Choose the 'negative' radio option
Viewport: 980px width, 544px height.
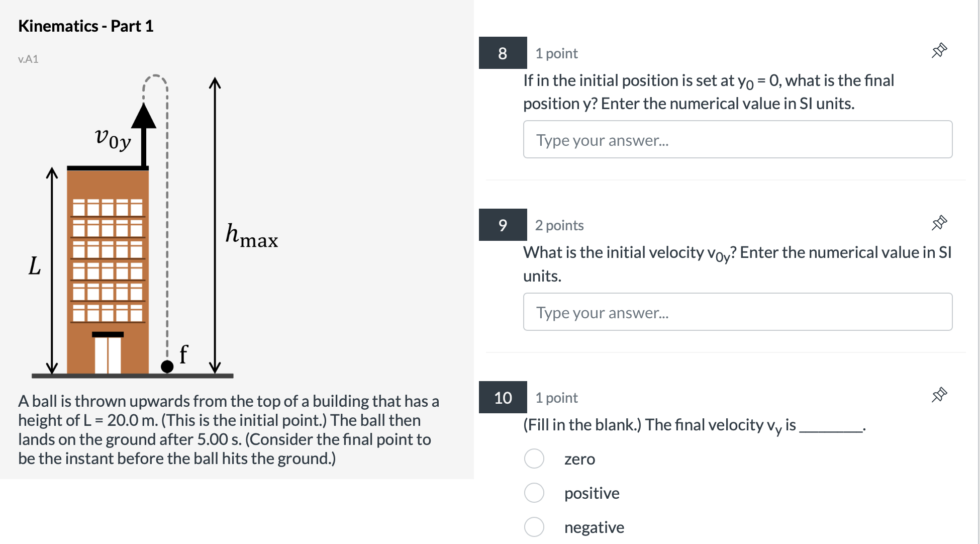[534, 527]
